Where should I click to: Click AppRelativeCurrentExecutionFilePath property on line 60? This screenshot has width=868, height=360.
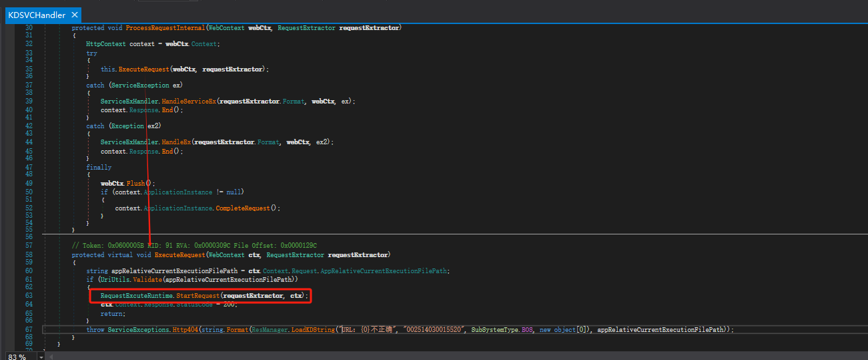[x=385, y=271]
